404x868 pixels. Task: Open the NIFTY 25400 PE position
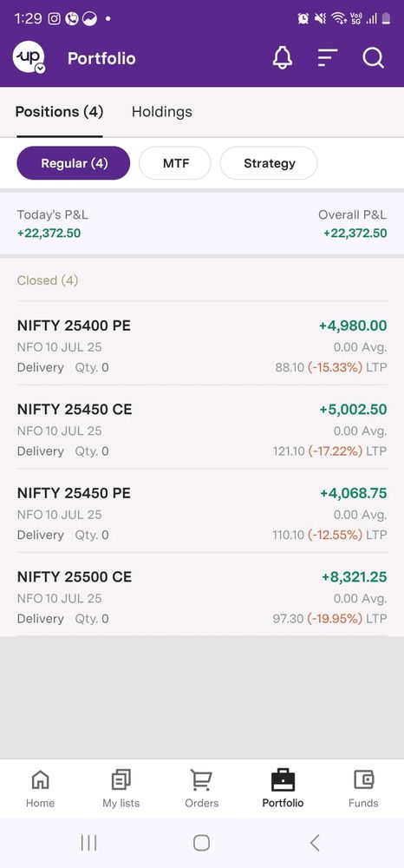[202, 346]
